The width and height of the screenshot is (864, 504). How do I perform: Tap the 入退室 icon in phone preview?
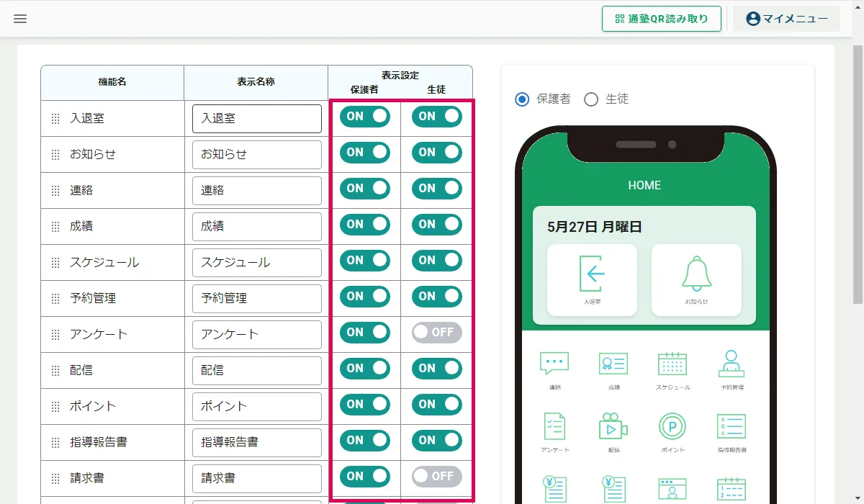point(592,273)
